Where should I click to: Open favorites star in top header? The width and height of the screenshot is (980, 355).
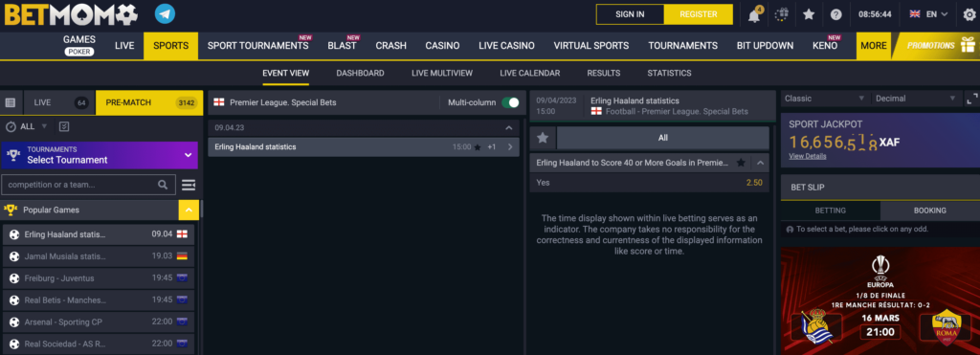pos(809,14)
